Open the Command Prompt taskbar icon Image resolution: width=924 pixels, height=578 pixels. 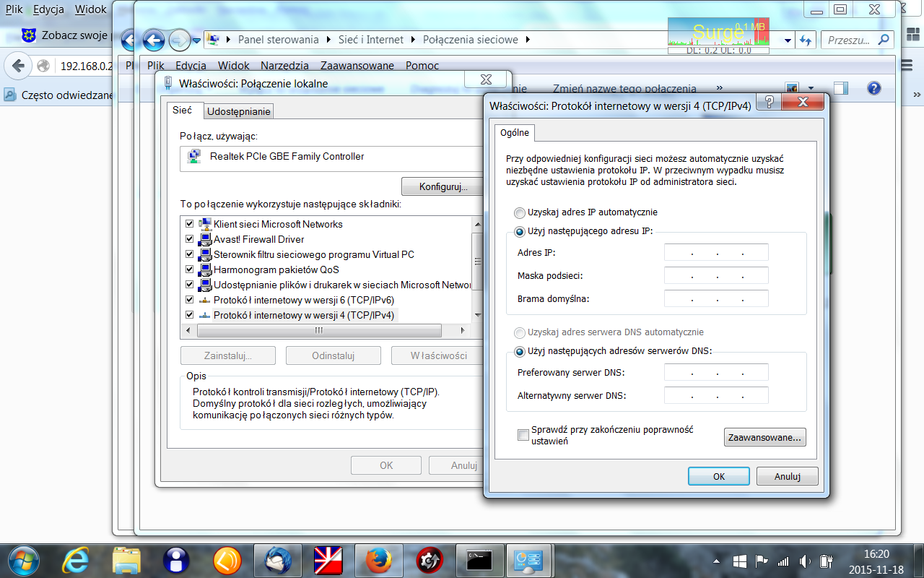coord(479,560)
